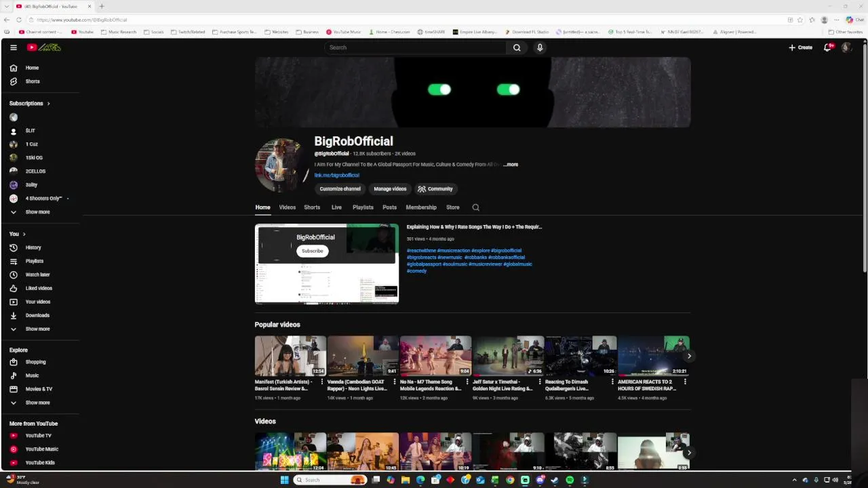Click the YouTube logo
868x488 pixels.
click(44, 47)
